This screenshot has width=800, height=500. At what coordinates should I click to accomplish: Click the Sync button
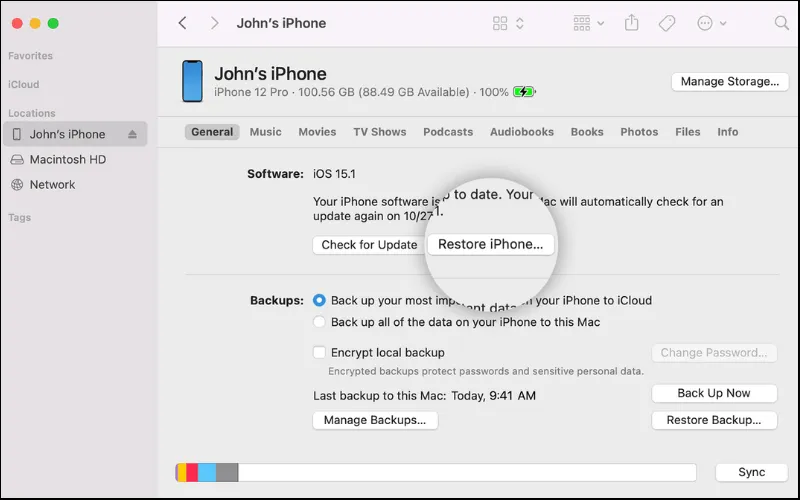click(x=752, y=472)
